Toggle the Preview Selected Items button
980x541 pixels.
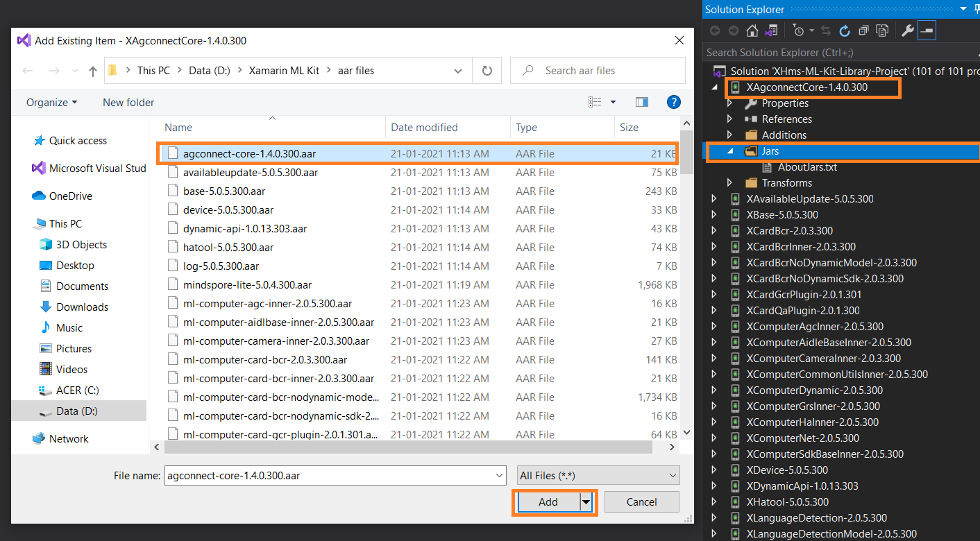pos(927,31)
